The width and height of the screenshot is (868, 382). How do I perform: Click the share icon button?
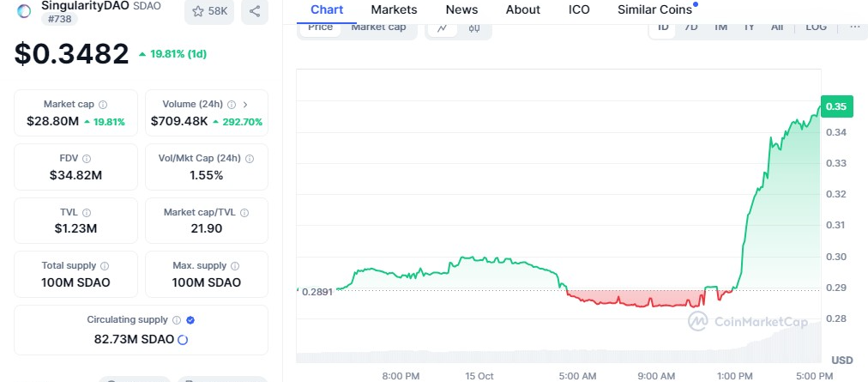click(x=254, y=11)
